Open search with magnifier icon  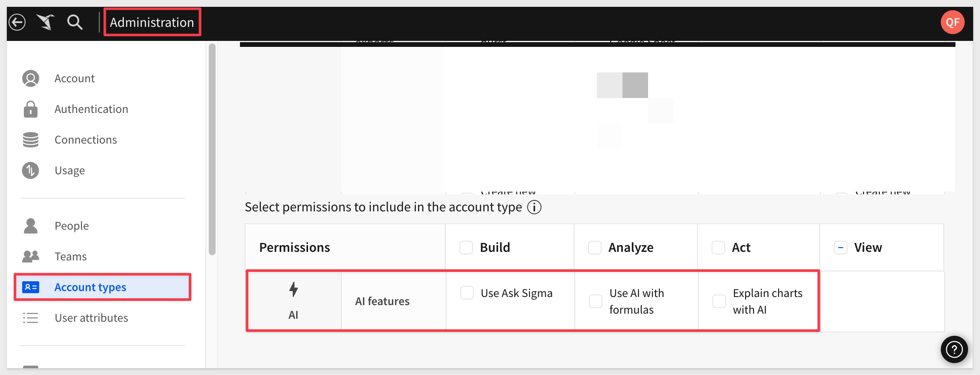[x=75, y=22]
